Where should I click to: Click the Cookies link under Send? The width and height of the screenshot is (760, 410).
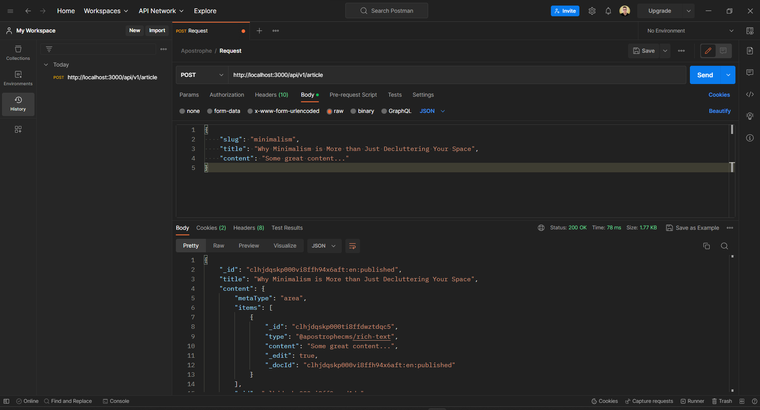point(719,95)
